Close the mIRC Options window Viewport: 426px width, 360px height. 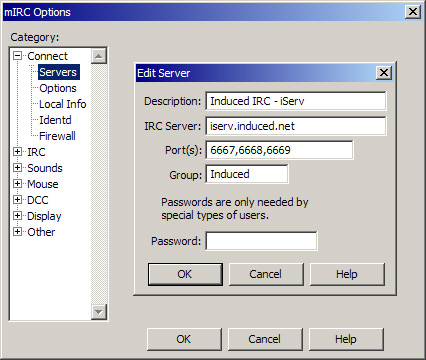(413, 12)
